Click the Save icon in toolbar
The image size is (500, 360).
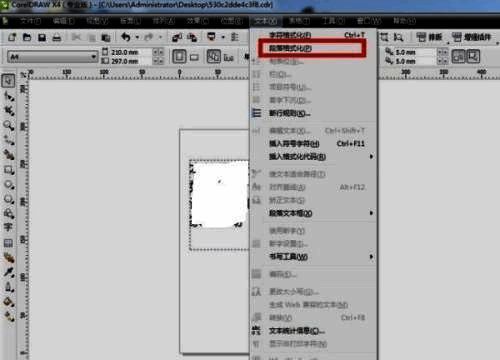point(42,37)
